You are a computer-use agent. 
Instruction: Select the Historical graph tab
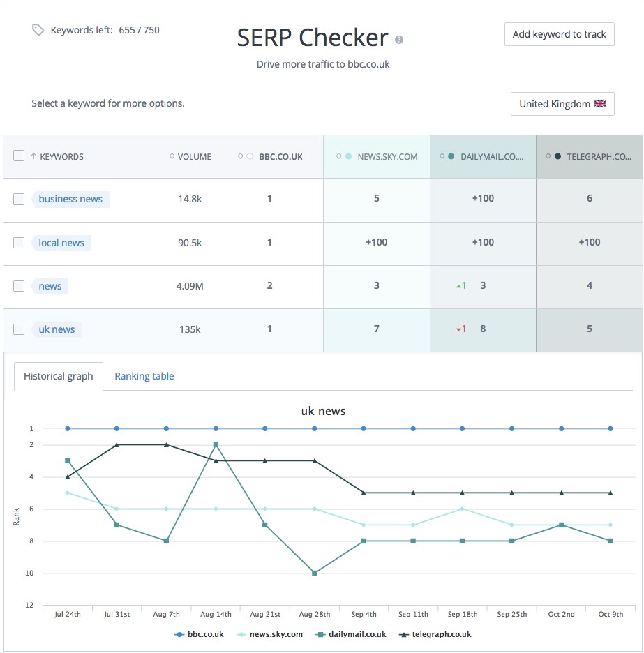coord(59,376)
